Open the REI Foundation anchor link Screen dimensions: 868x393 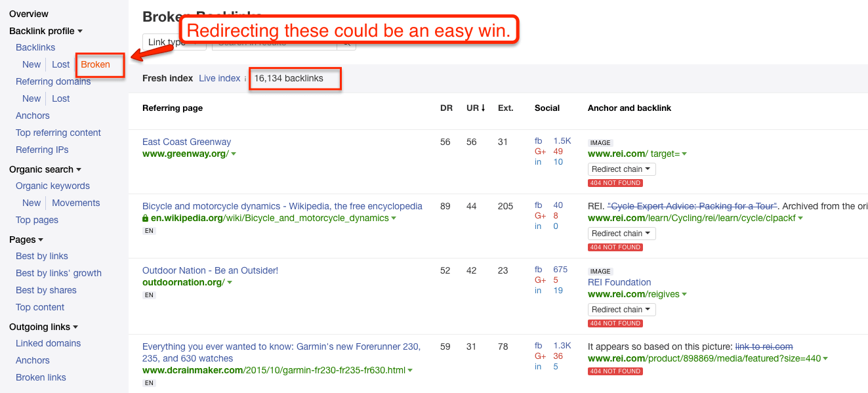619,282
